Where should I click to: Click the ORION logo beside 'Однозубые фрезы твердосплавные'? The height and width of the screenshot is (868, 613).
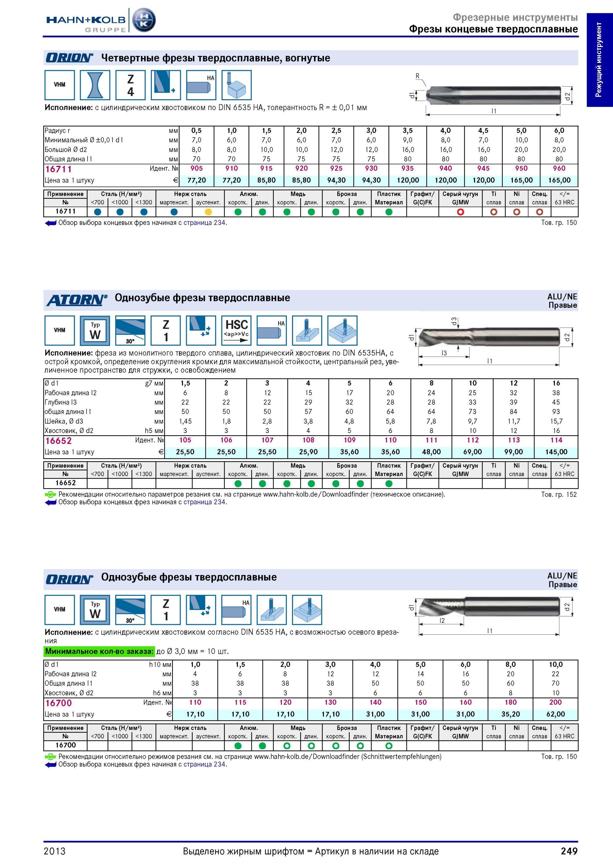(70, 580)
